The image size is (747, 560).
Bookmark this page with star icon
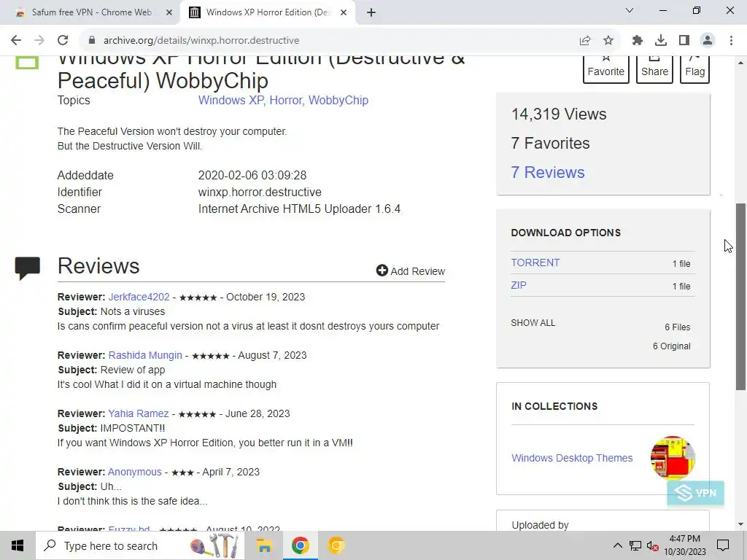coord(608,41)
